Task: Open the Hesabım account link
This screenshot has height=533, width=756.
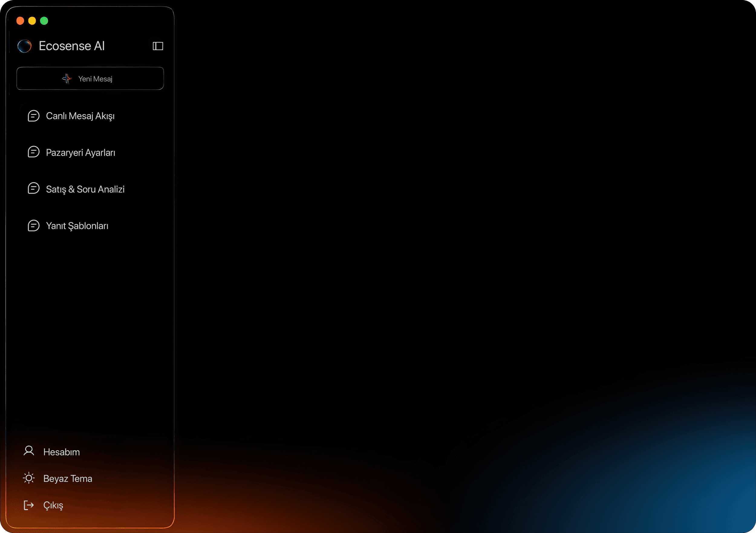Action: (62, 452)
